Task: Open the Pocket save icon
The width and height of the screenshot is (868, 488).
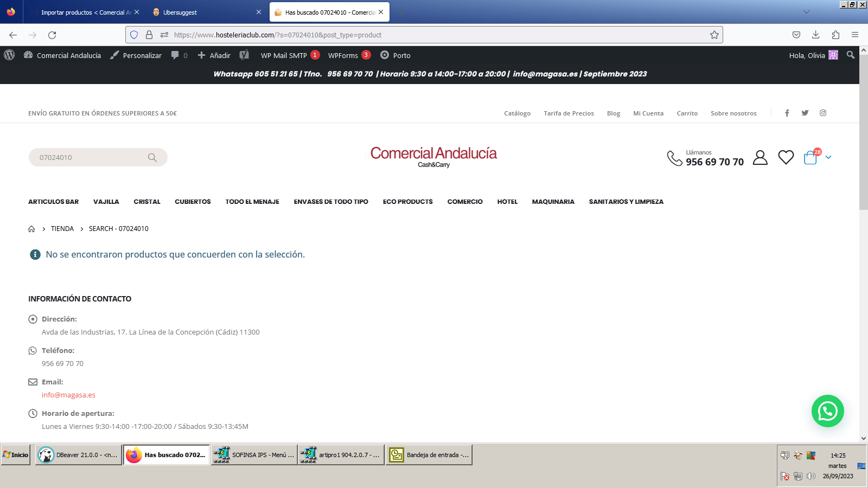Action: coord(796,35)
